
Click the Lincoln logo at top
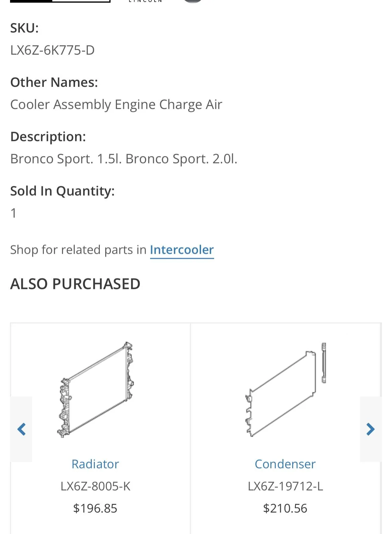[145, 1]
